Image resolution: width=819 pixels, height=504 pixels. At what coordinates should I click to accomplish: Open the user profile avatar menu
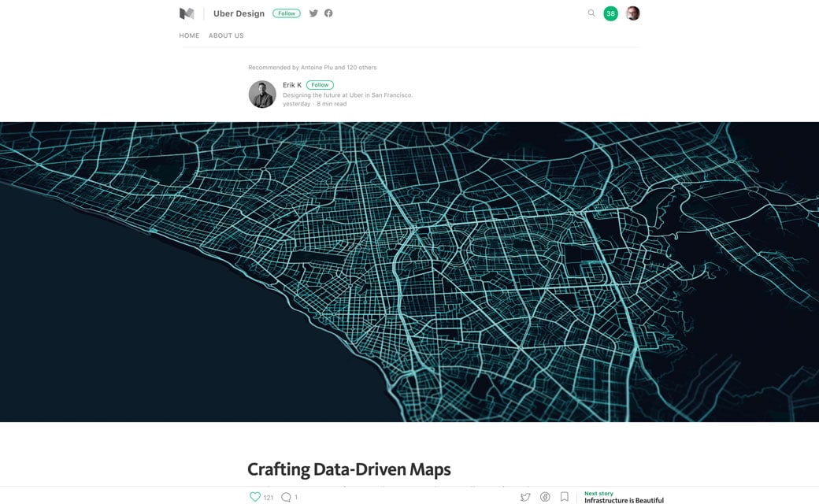click(x=632, y=13)
